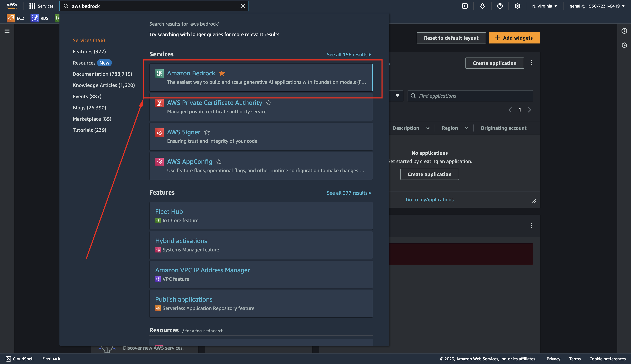Open the notifications bell
This screenshot has width=631, height=364.
tap(482, 6)
